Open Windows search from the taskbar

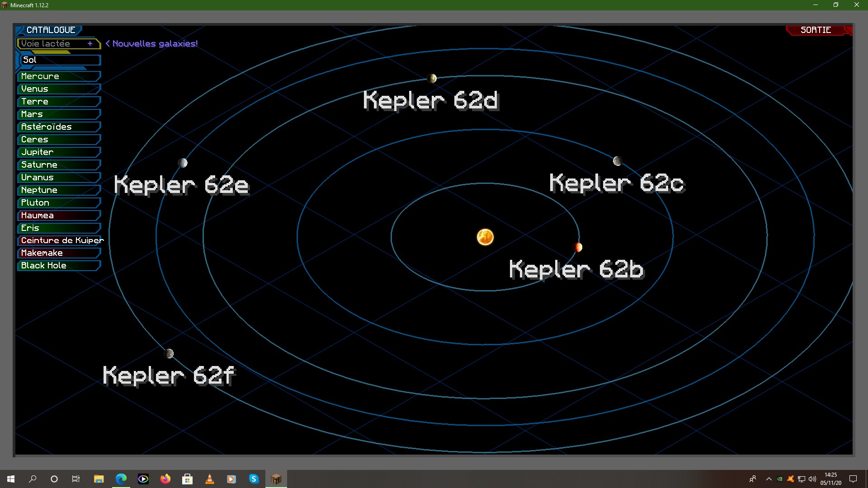pos(33,479)
